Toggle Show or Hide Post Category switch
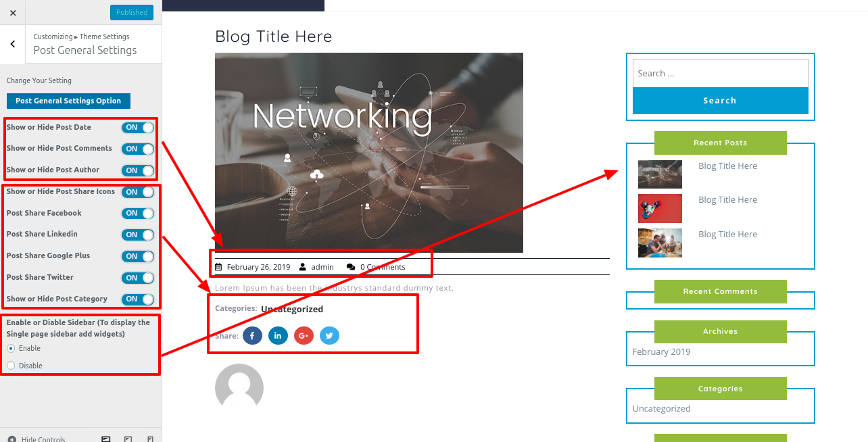This screenshot has width=868, height=442. (x=138, y=299)
